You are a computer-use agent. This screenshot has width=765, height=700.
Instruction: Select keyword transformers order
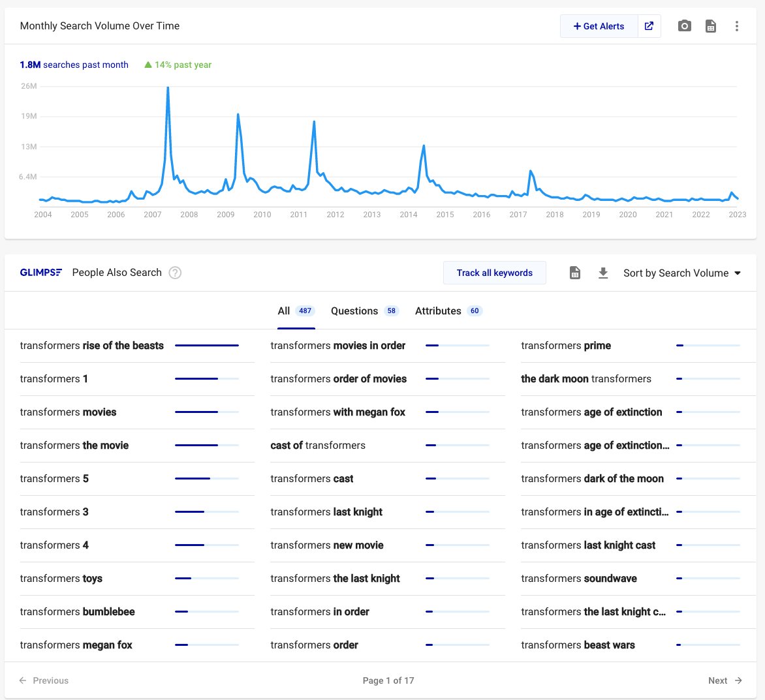[314, 645]
